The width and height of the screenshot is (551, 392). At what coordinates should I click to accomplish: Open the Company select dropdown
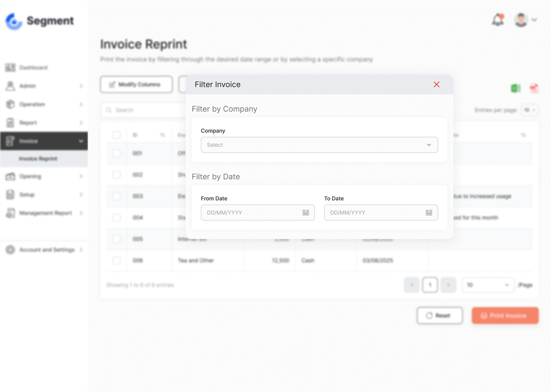319,145
